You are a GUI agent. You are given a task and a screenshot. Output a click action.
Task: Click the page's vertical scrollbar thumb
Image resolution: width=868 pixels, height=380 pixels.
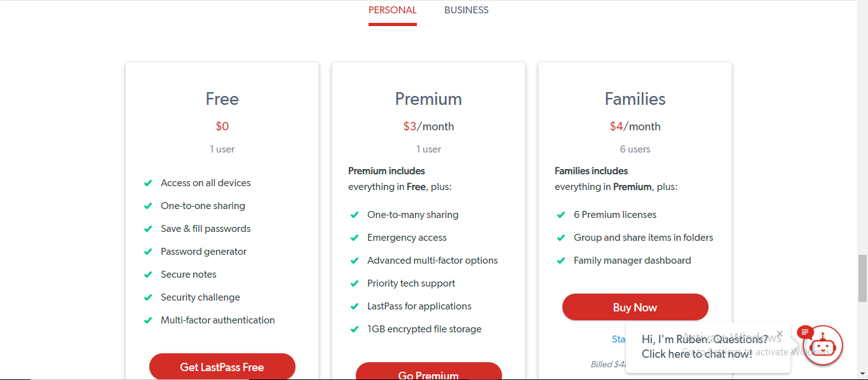point(862,278)
